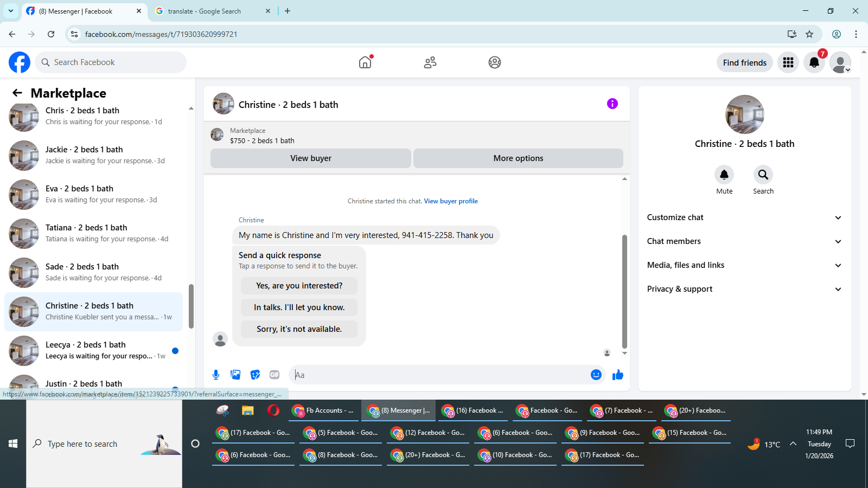
Task: Click the Windows taskbar search box
Action: (x=104, y=444)
